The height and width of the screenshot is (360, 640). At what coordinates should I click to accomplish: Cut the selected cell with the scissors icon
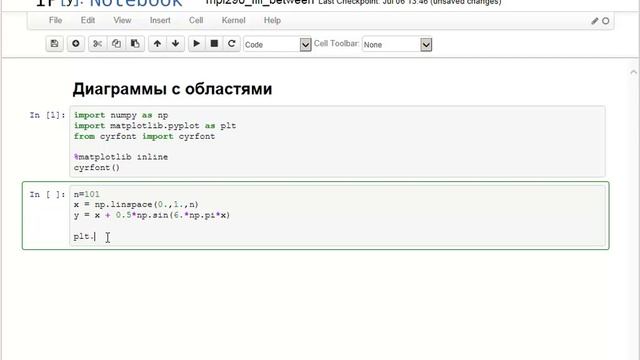click(97, 44)
